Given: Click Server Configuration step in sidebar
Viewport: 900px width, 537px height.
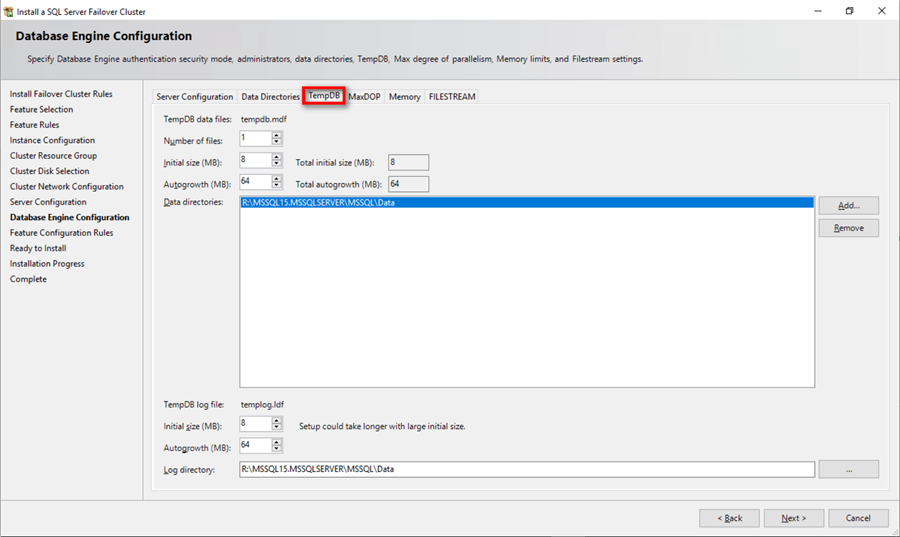Looking at the screenshot, I should click(x=48, y=202).
